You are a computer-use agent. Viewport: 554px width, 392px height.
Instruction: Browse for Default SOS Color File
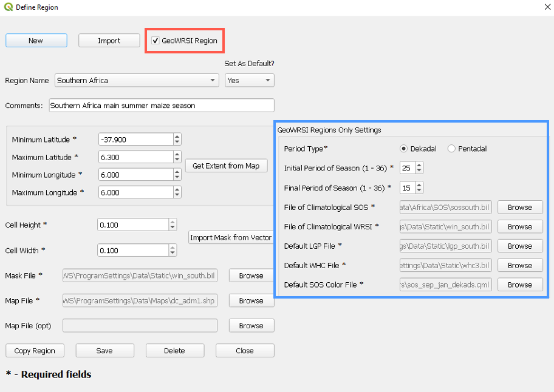click(519, 285)
